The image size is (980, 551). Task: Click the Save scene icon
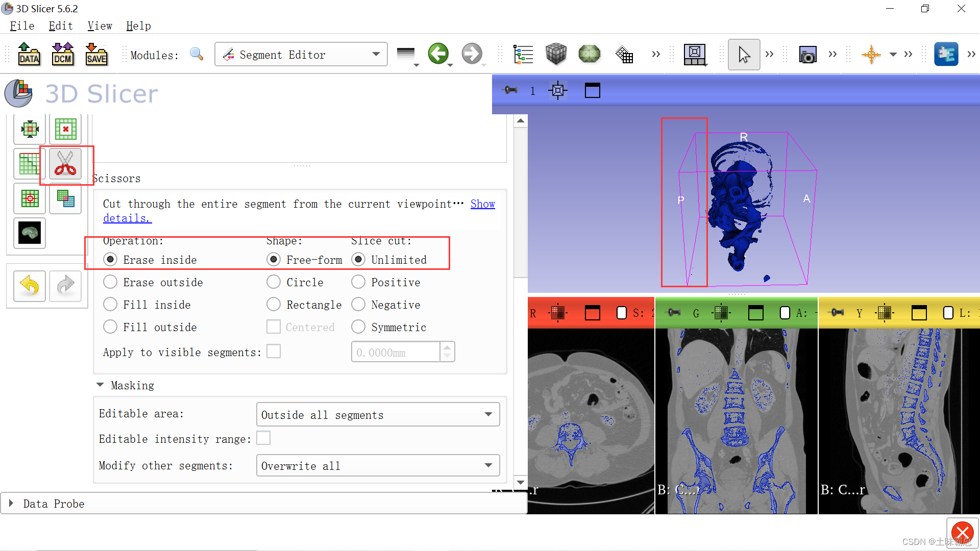96,54
